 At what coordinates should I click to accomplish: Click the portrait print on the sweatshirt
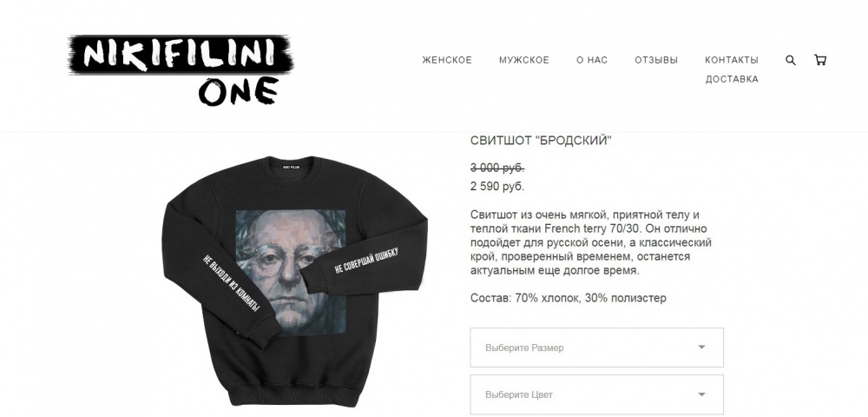(x=291, y=273)
